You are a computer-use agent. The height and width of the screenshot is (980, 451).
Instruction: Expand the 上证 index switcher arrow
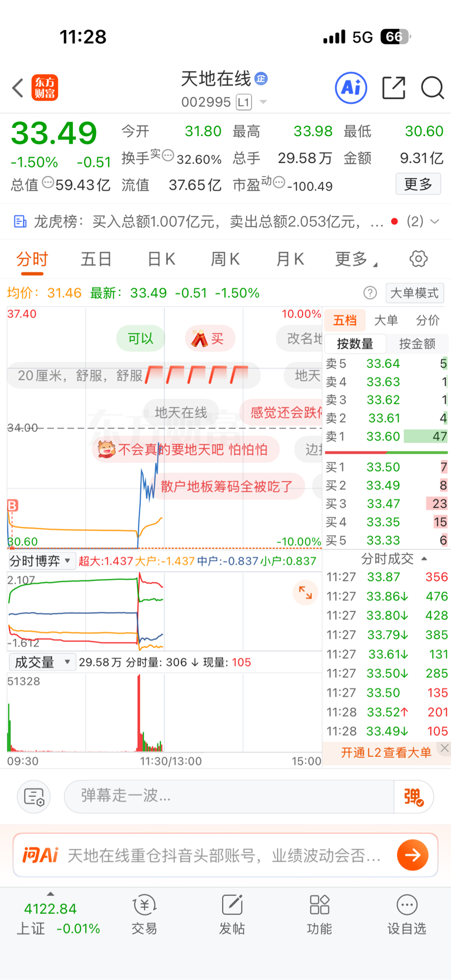[x=51, y=894]
